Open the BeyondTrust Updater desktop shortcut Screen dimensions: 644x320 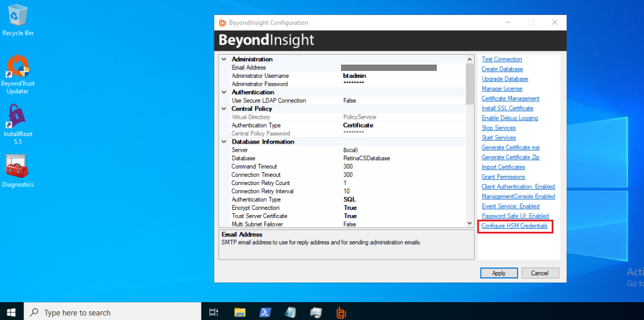click(x=18, y=74)
